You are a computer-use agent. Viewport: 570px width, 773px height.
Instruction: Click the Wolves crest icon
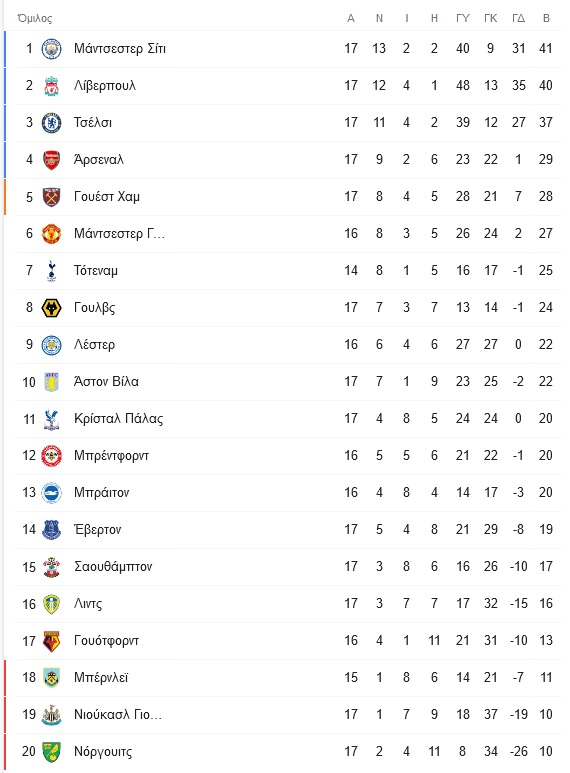[x=51, y=308]
